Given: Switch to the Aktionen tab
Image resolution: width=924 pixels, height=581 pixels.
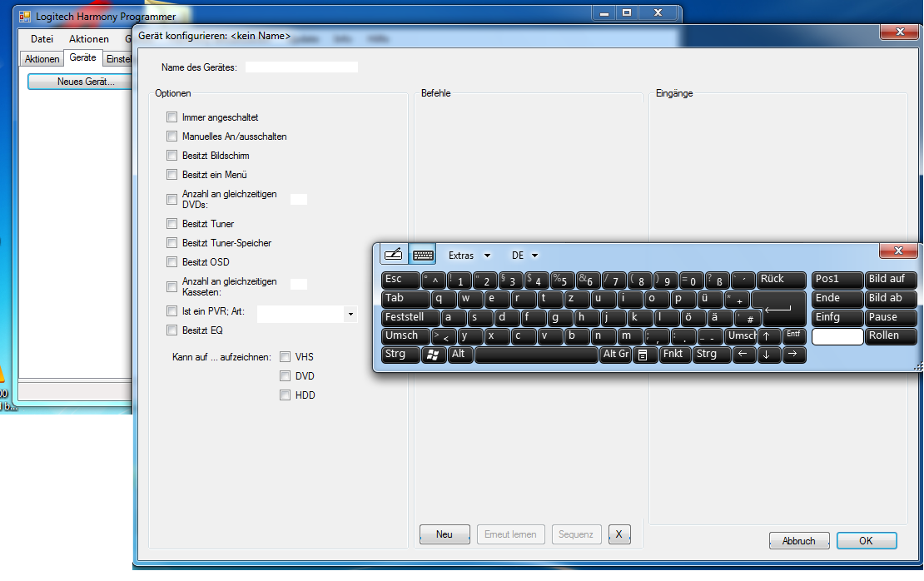Looking at the screenshot, I should [x=42, y=59].
